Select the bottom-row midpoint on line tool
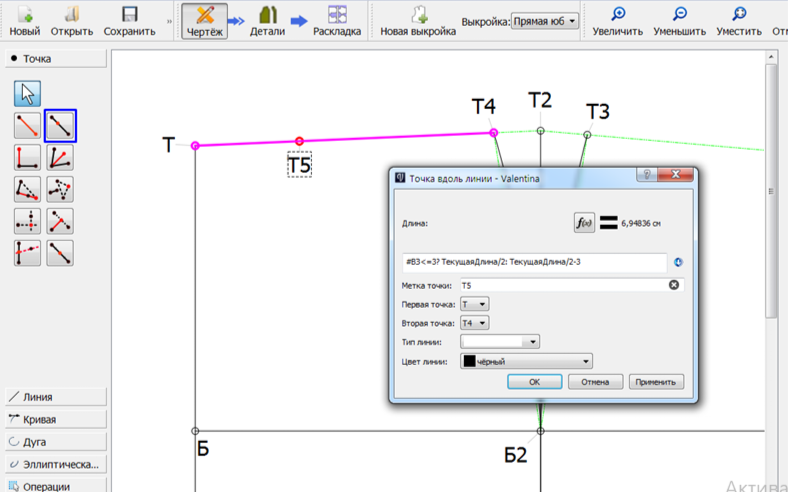 click(x=60, y=253)
